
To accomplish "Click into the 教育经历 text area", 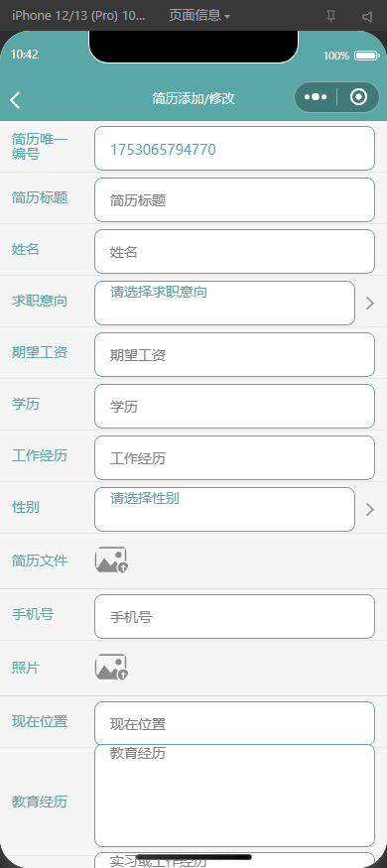I will tap(235, 796).
